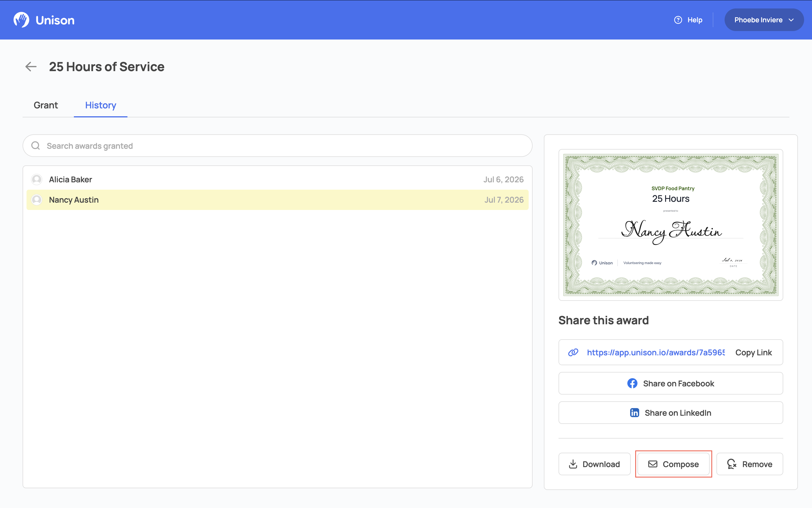Expand the chevron next to Phoebe Inviere
The image size is (812, 508).
point(791,20)
